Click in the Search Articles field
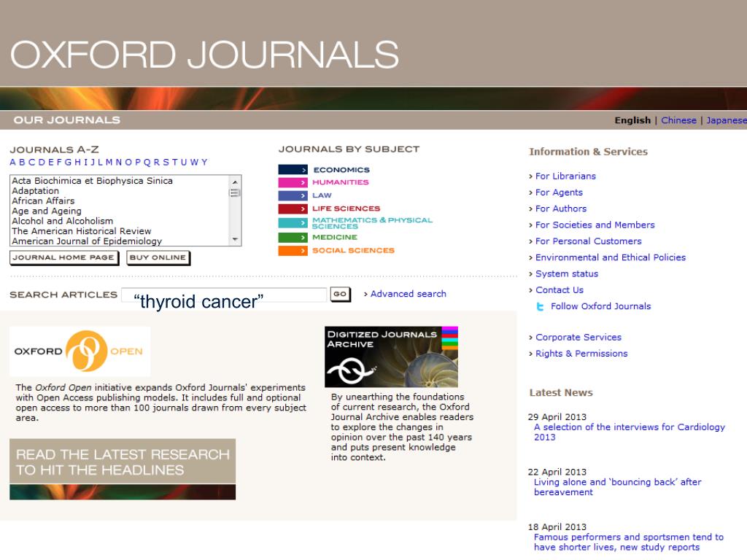Image resolution: width=747 pixels, height=560 pixels. (224, 295)
